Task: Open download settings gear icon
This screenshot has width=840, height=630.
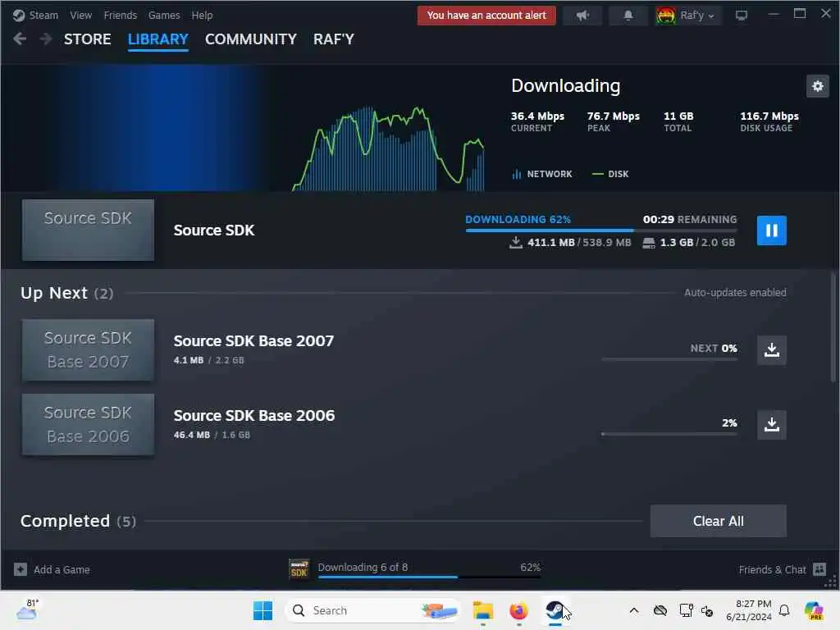Action: tap(818, 86)
